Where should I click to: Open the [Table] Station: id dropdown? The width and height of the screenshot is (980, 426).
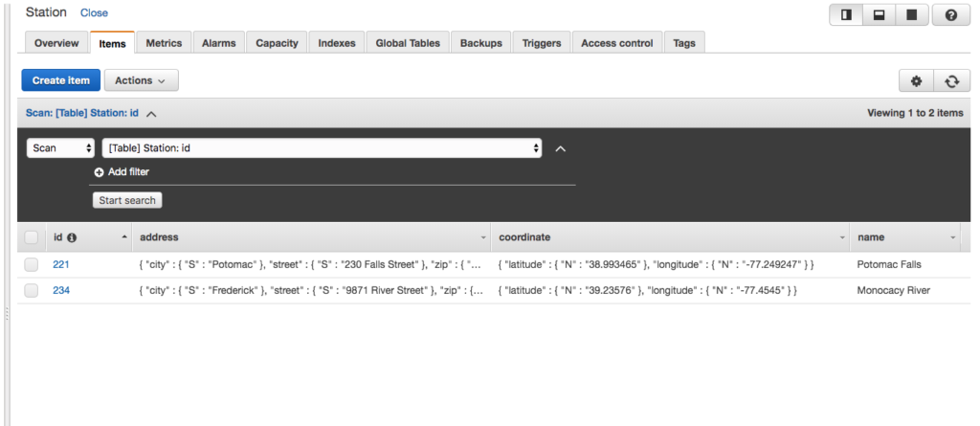pyautogui.click(x=322, y=148)
